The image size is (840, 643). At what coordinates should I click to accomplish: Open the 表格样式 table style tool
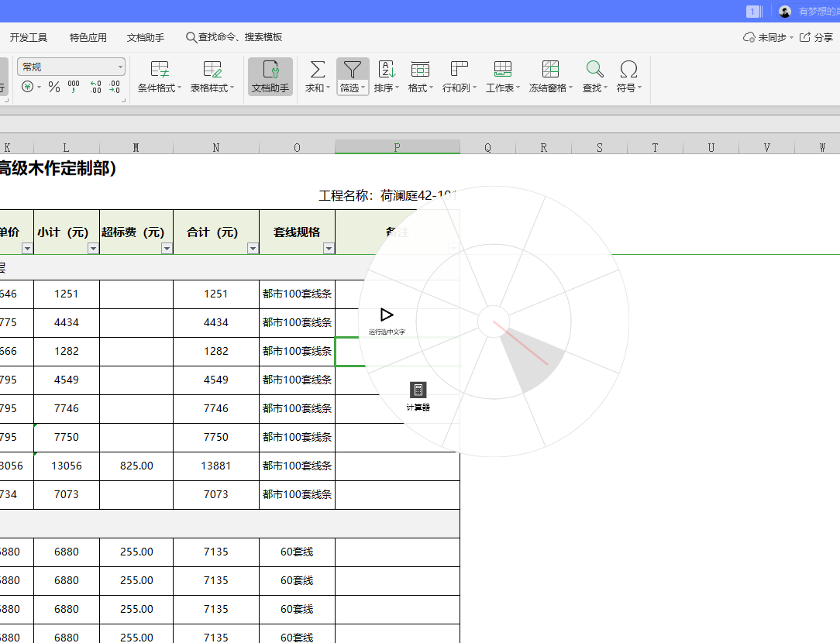click(x=212, y=77)
